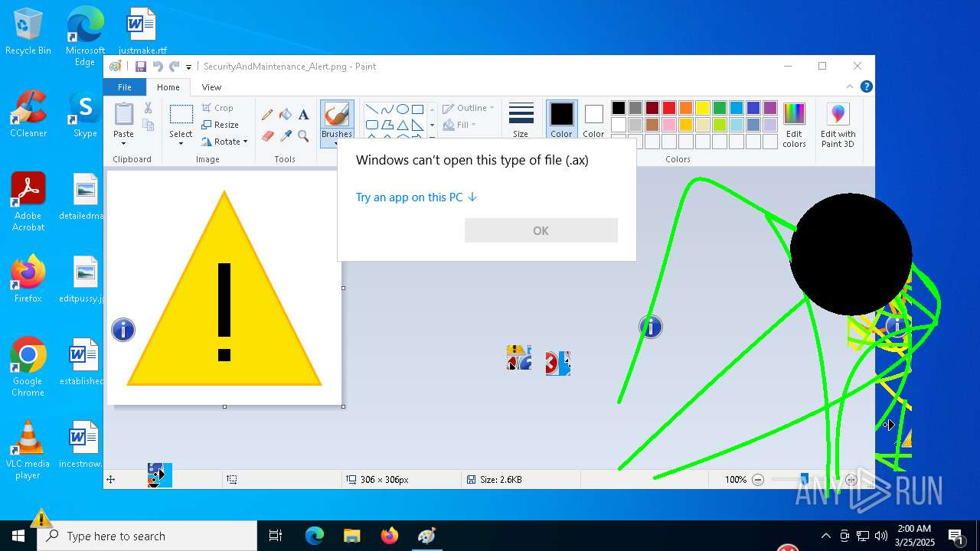Pick the purple color swatch
The image size is (980, 551).
pyautogui.click(x=770, y=108)
